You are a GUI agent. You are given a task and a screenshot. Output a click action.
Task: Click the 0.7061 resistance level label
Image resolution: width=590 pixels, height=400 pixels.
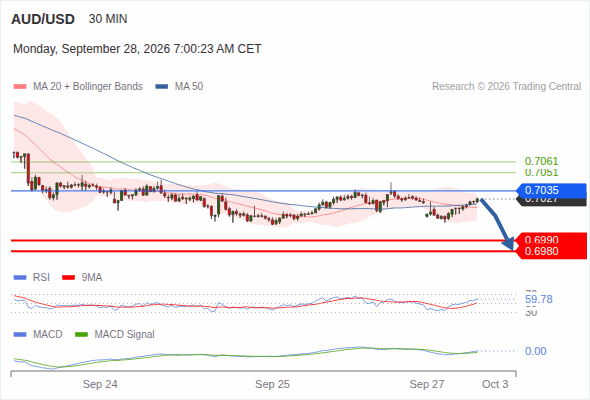[541, 161]
